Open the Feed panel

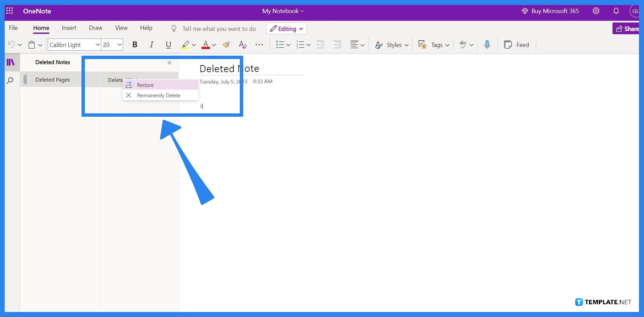[x=517, y=44]
